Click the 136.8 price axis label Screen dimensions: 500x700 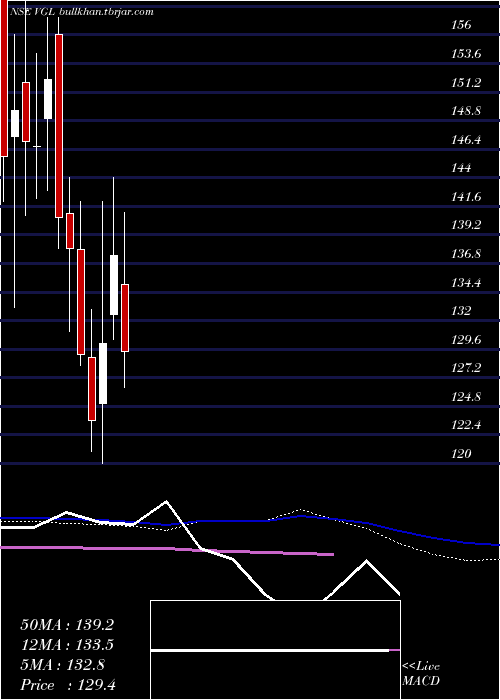(467, 254)
